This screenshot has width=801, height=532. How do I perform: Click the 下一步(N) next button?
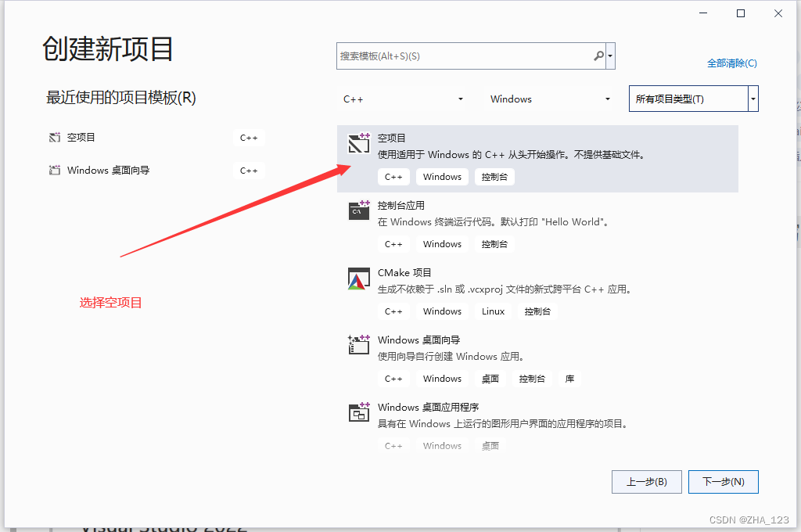coord(724,482)
